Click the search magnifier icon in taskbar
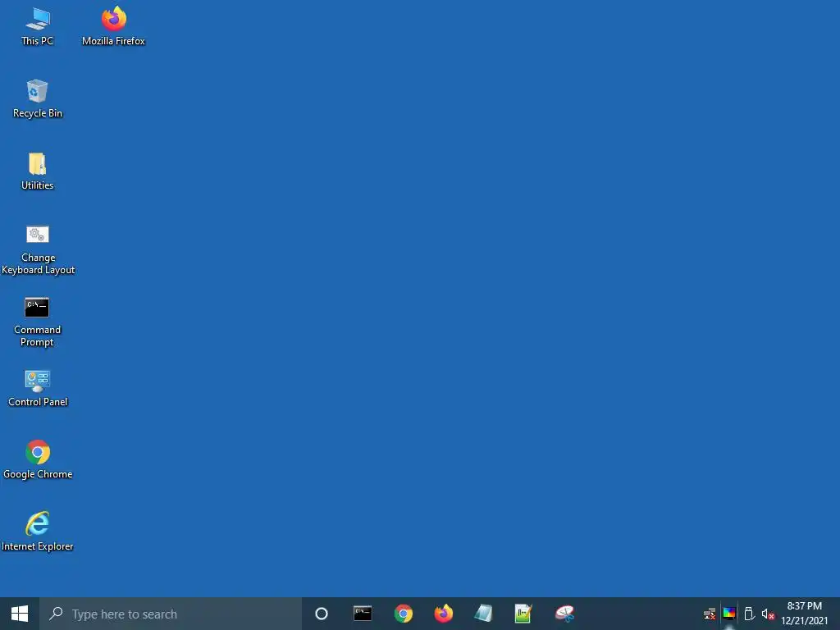The image size is (840, 630). pyautogui.click(x=56, y=614)
